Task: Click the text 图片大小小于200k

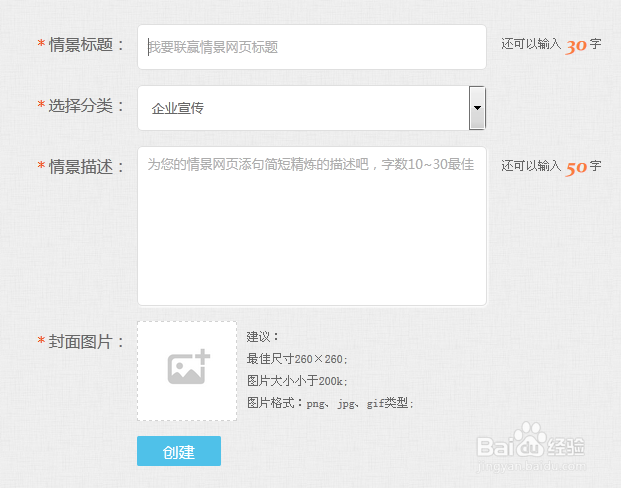Action: (x=297, y=381)
